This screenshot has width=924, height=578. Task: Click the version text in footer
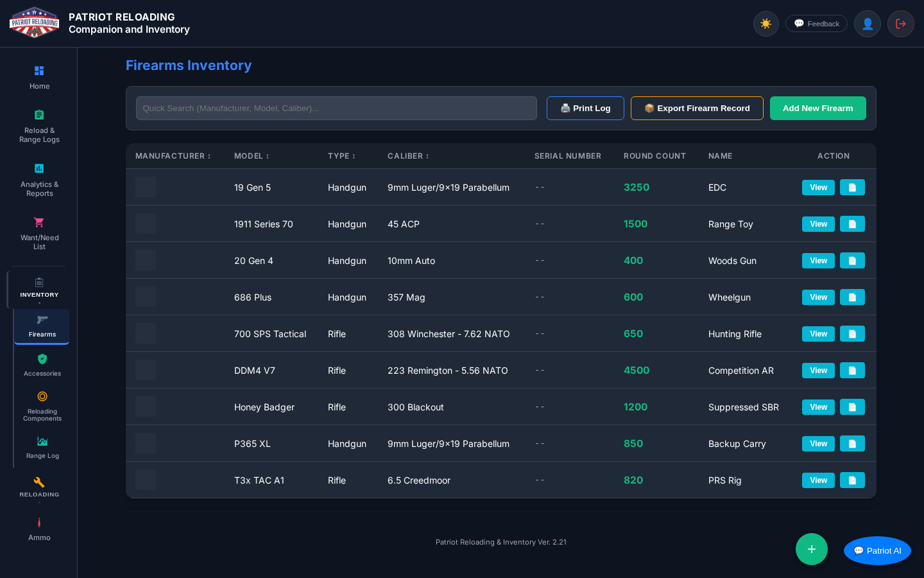(501, 542)
